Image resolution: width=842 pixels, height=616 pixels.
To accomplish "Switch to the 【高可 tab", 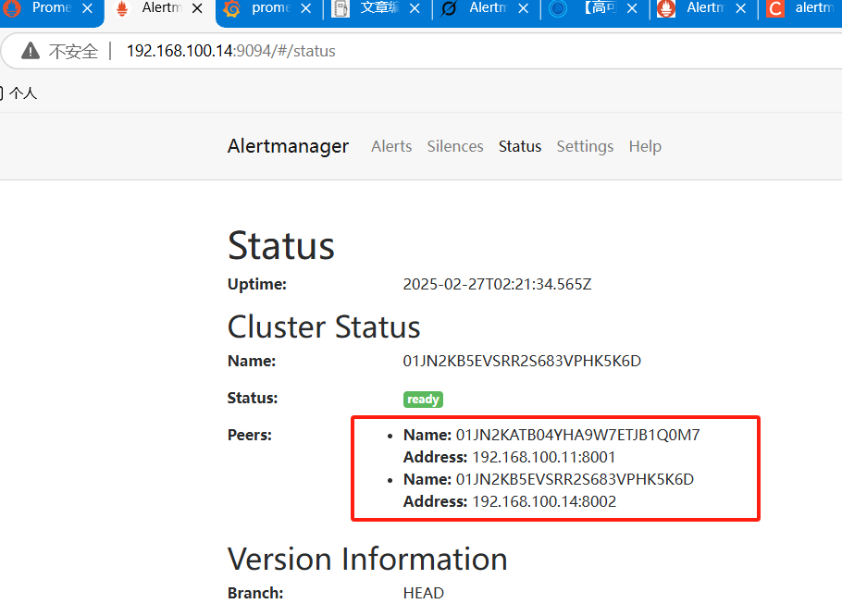I will click(588, 8).
